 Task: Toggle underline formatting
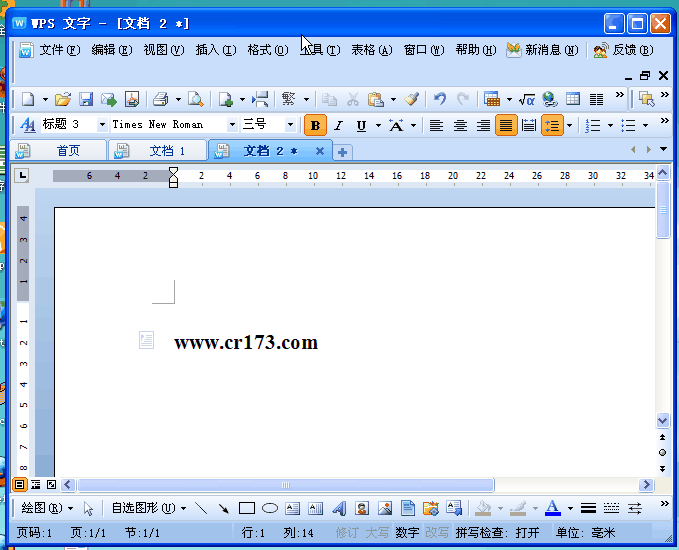tap(361, 126)
